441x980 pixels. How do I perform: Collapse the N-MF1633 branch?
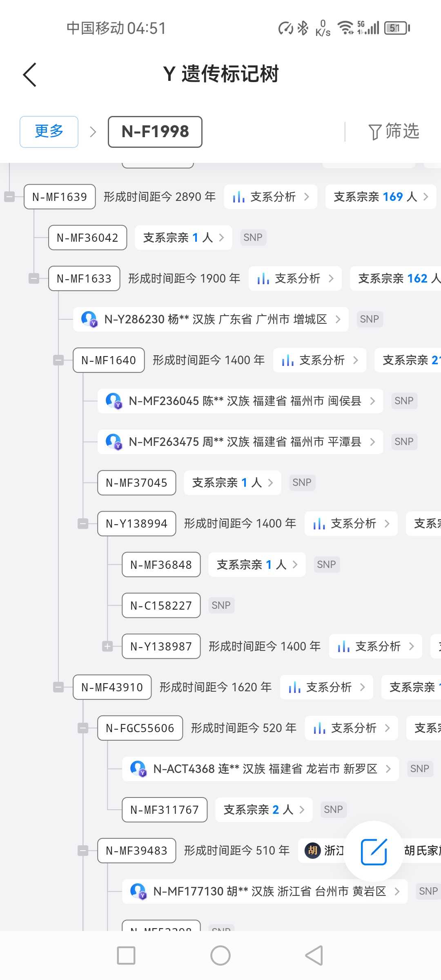(34, 278)
